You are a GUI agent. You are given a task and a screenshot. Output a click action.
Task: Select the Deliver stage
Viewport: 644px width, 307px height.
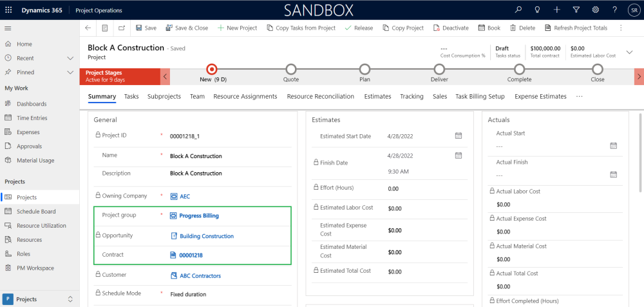click(x=439, y=69)
